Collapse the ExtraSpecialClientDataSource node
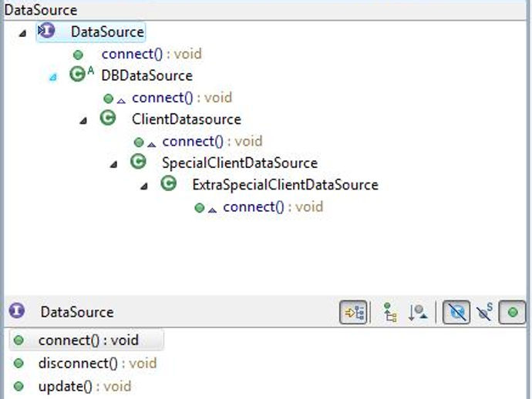The width and height of the screenshot is (532, 399). 144,186
